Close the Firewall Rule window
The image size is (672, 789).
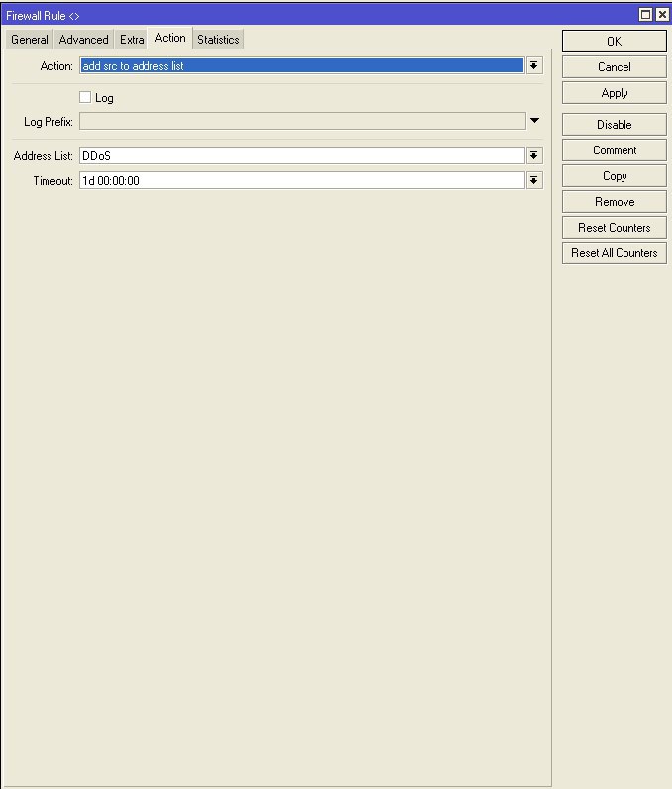(x=662, y=15)
